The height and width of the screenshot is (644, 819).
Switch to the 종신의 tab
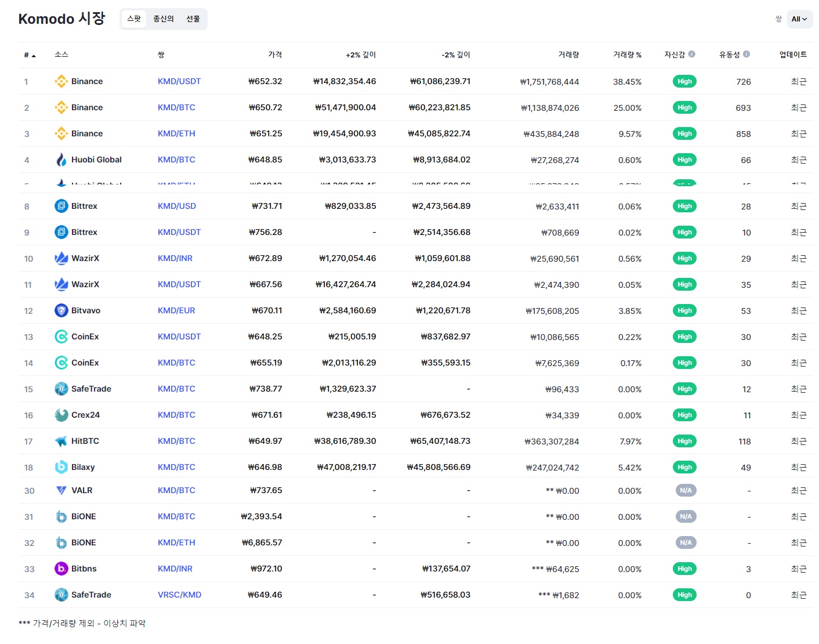click(x=164, y=19)
